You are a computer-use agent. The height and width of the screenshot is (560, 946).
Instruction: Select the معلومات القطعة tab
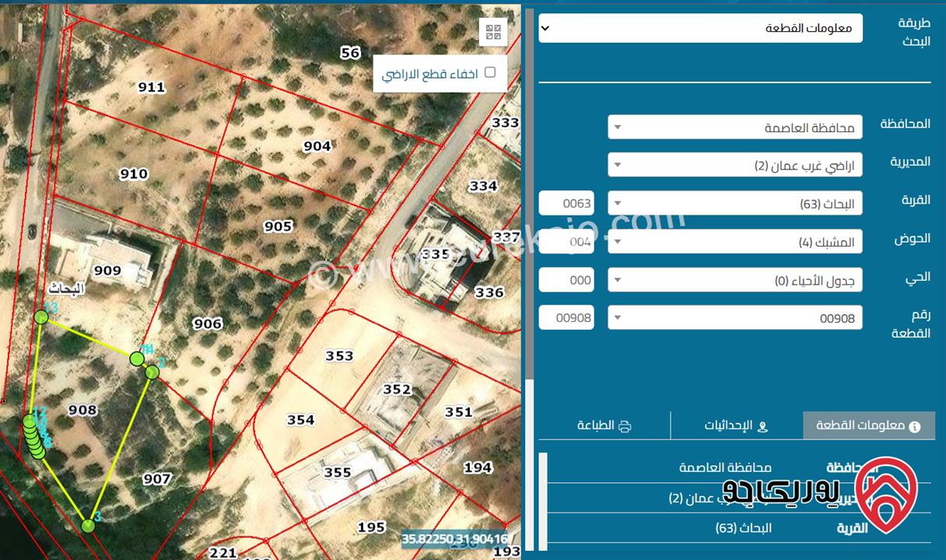(868, 425)
